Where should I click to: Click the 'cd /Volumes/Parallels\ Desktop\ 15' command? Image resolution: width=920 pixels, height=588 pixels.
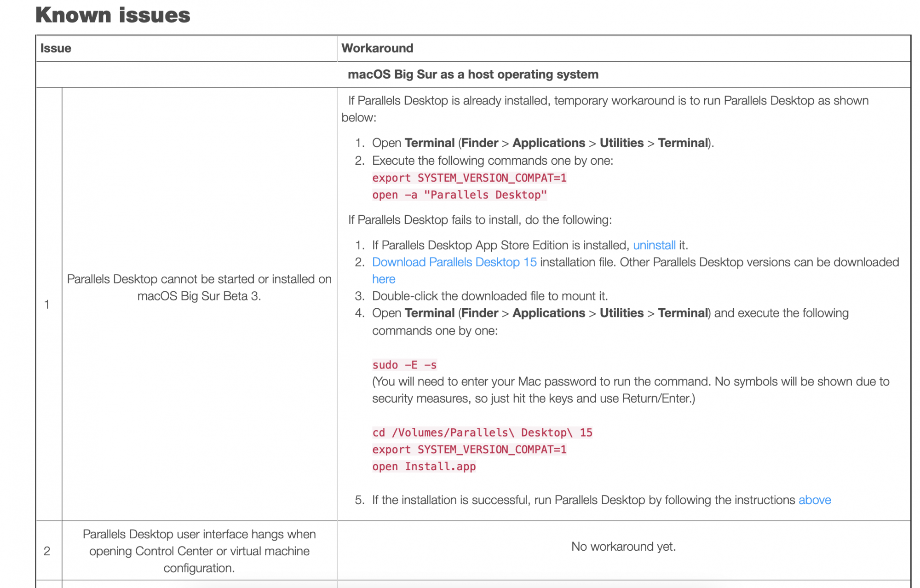click(x=482, y=433)
